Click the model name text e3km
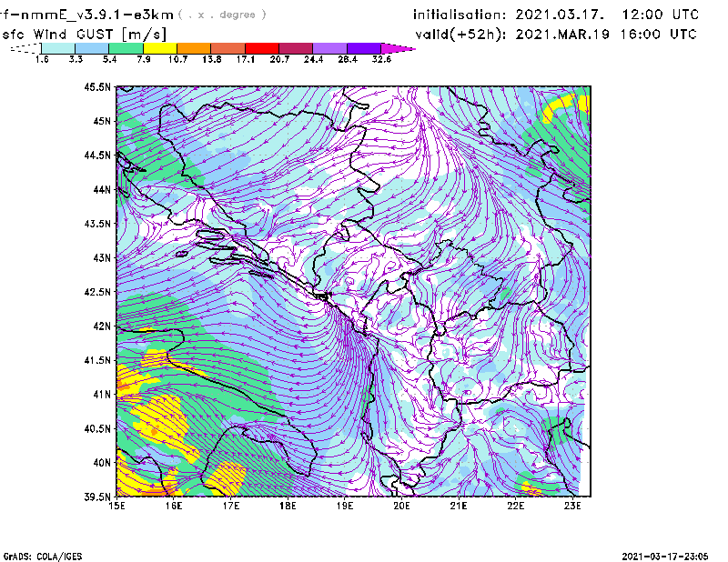 coord(154,15)
